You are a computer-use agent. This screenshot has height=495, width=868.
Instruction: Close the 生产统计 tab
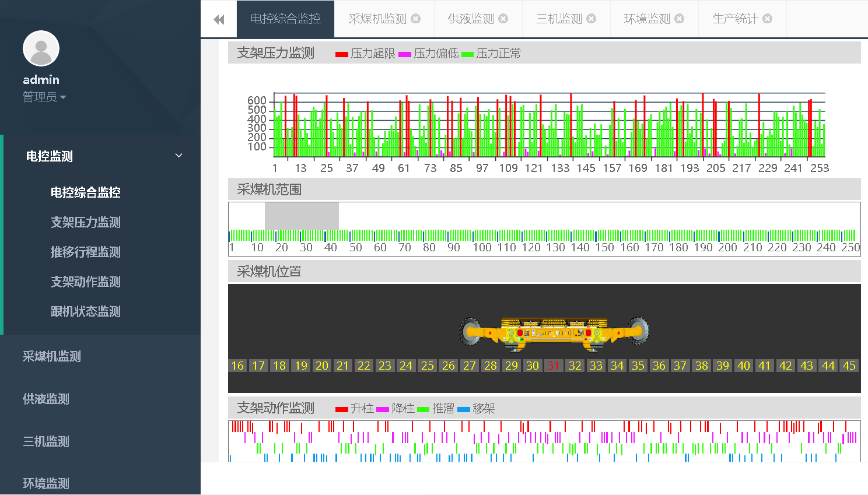[768, 19]
